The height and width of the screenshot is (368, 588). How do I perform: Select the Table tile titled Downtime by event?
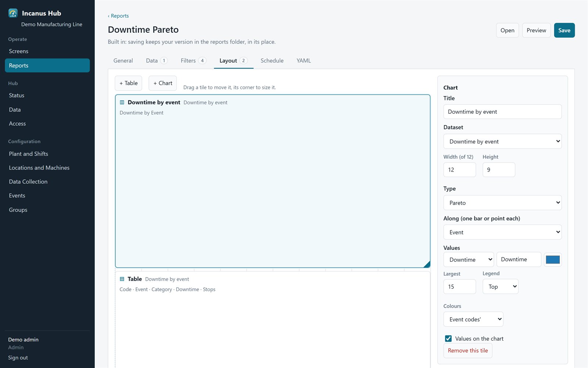[272, 319]
